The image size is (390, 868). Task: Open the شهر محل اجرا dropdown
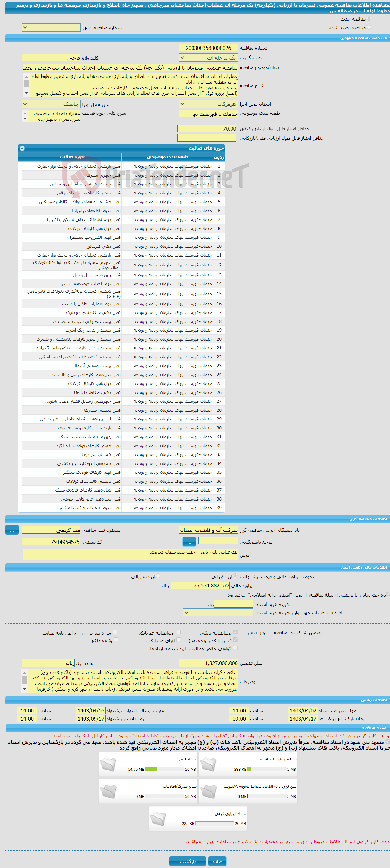point(51,104)
